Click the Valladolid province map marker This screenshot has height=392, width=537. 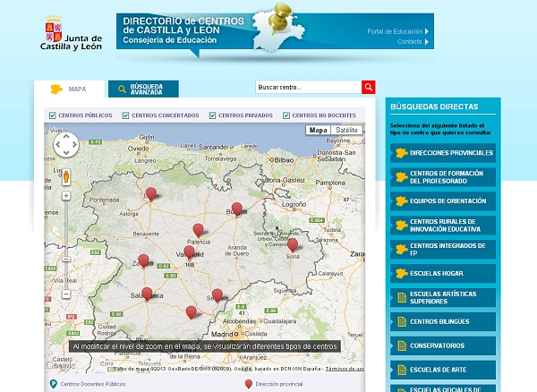coord(189,252)
